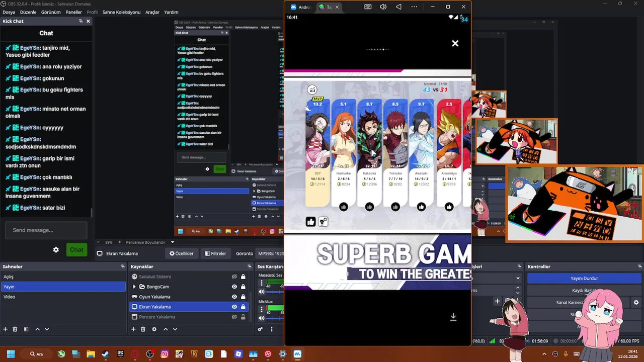This screenshot has height=362, width=644.
Task: Open the Paneller menu
Action: (x=74, y=12)
